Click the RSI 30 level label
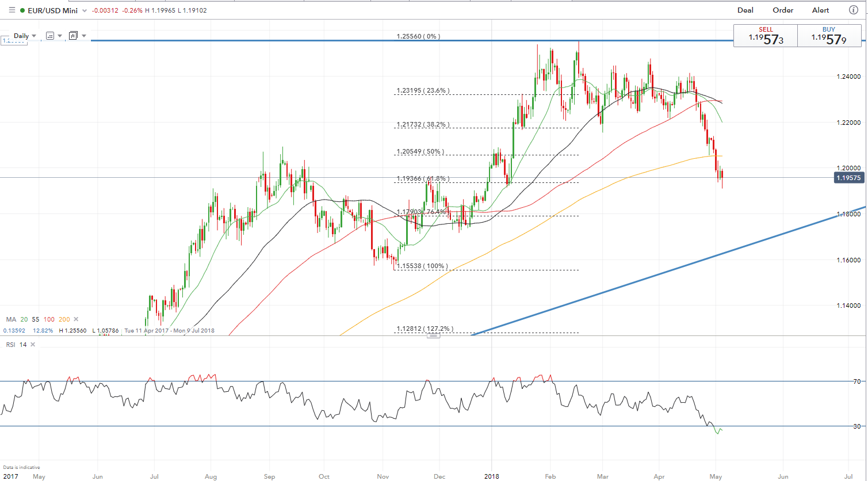 tap(856, 426)
